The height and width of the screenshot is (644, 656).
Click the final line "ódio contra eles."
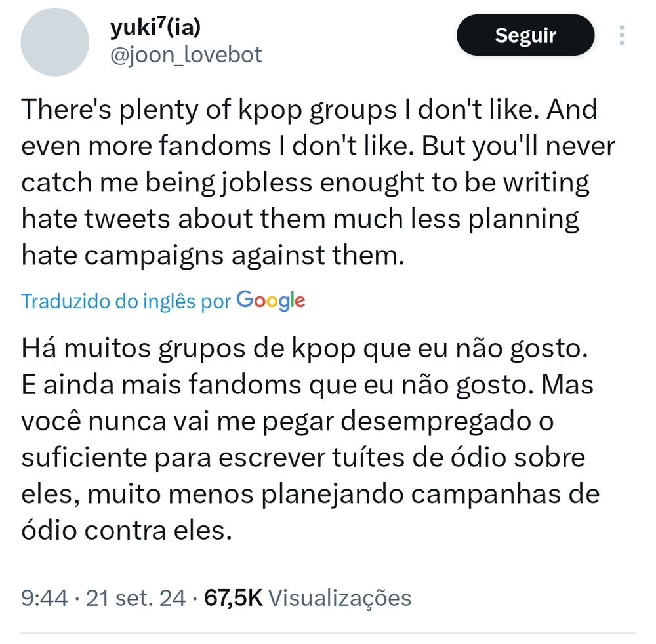pos(127,531)
